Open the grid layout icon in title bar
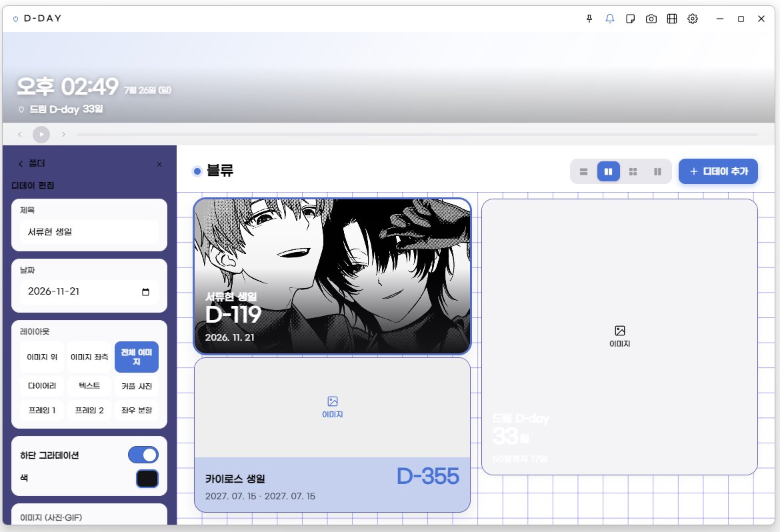 [x=672, y=19]
